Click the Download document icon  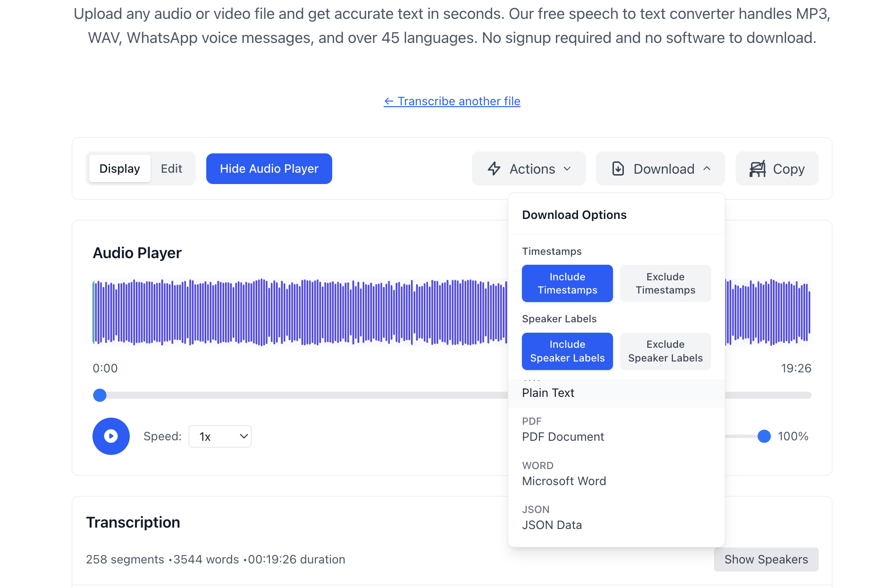coord(618,168)
